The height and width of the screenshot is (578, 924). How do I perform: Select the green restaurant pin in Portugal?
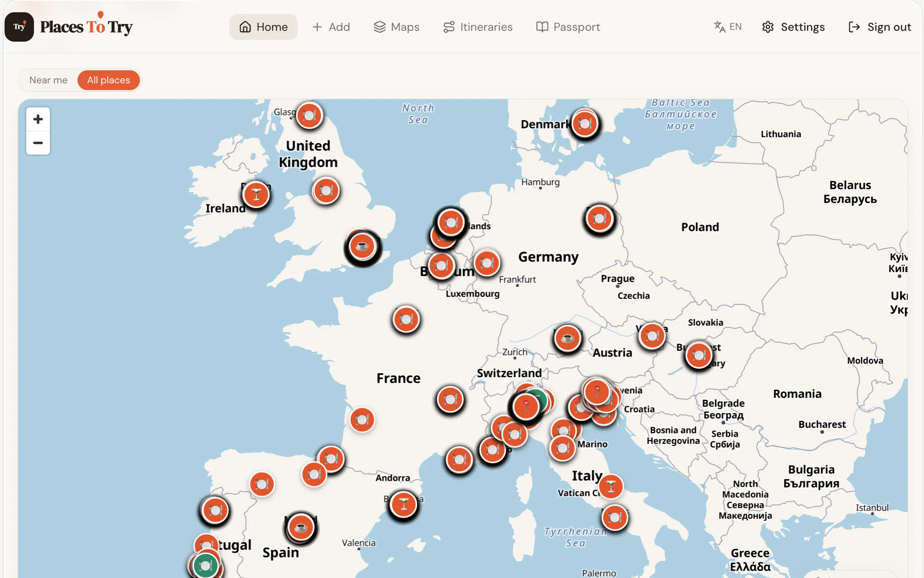(206, 566)
